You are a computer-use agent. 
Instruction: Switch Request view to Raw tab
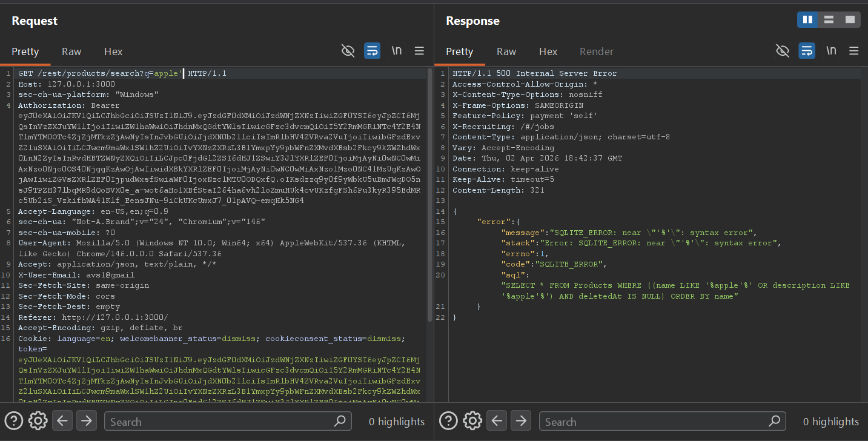coord(71,51)
